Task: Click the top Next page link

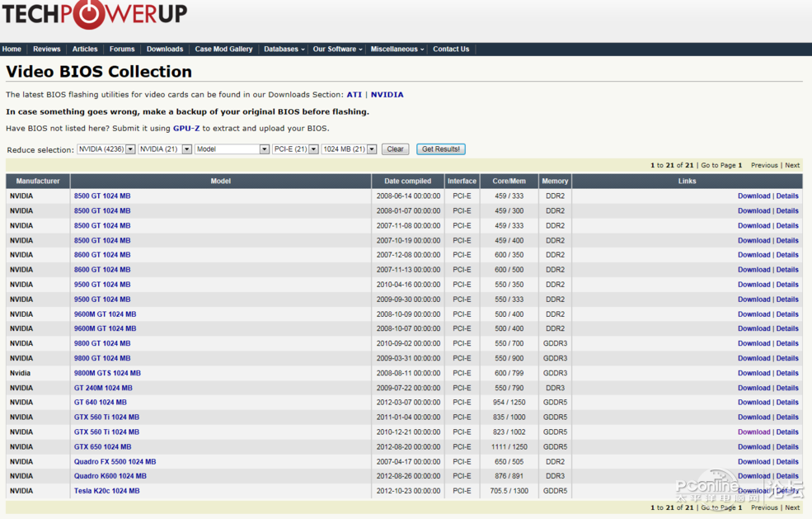Action: pos(792,165)
